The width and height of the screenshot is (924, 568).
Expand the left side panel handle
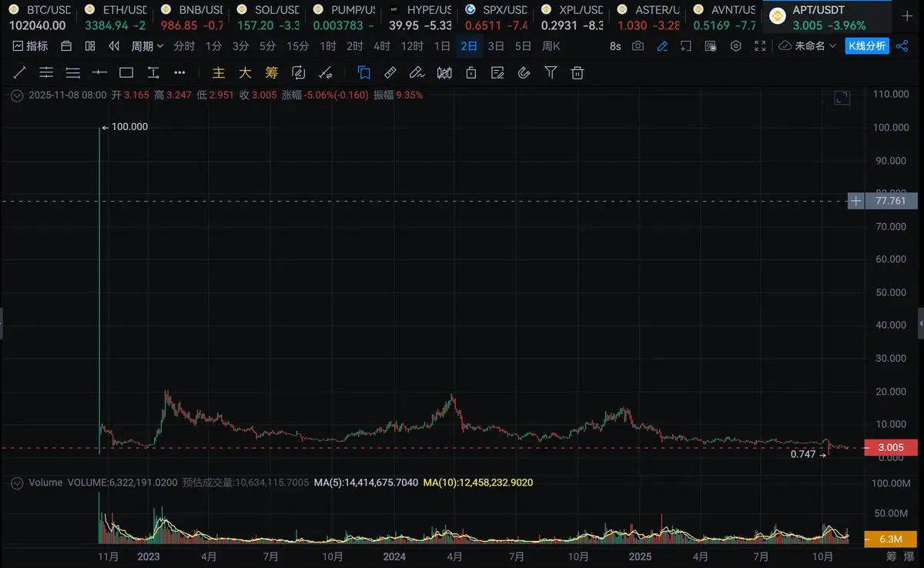click(x=2, y=323)
